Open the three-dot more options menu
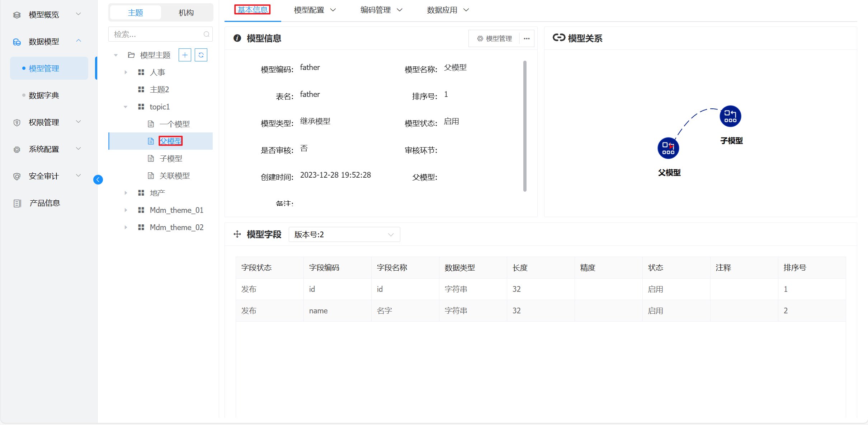Viewport: 868px width, 425px height. pos(527,38)
